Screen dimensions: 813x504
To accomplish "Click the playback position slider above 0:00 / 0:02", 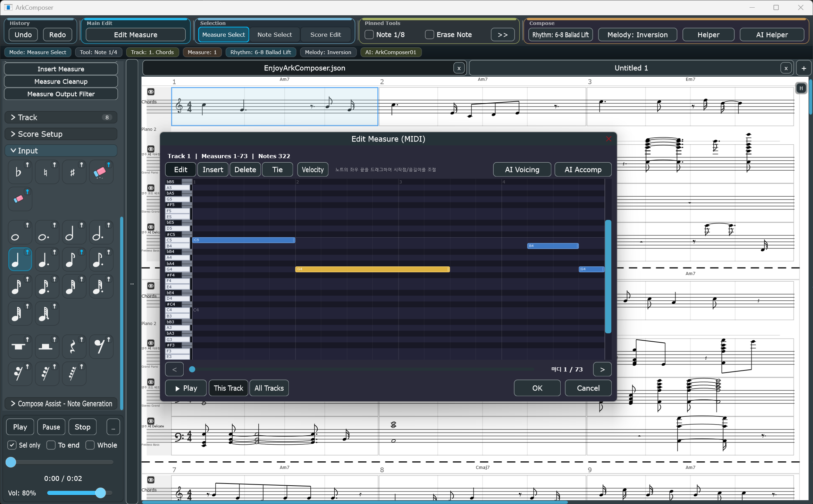I will pos(60,462).
